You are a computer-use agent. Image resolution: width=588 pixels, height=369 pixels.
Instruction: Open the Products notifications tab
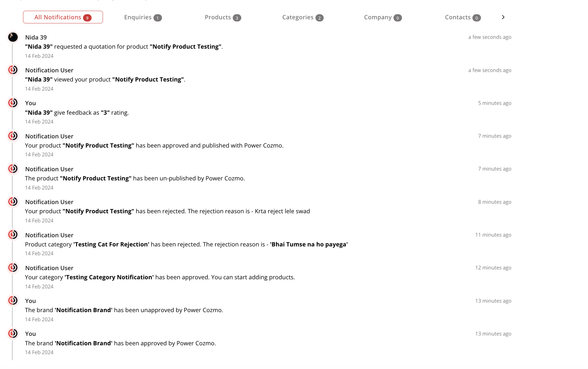223,17
